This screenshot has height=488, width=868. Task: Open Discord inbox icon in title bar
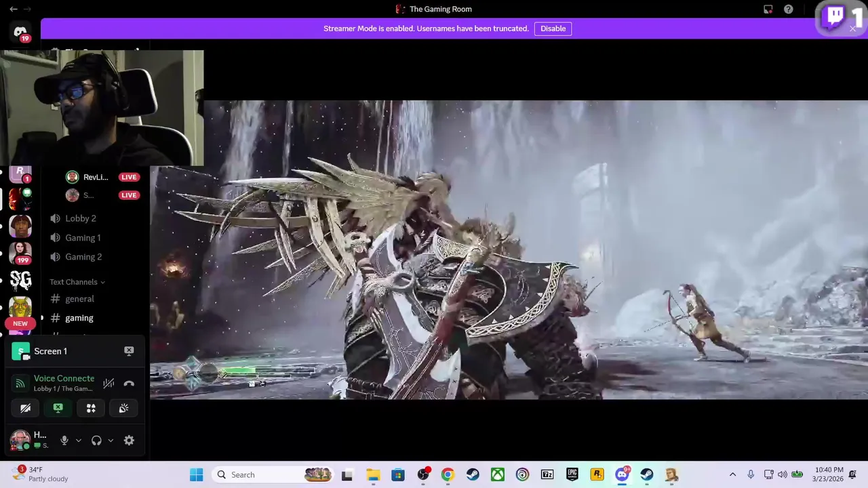tap(768, 9)
